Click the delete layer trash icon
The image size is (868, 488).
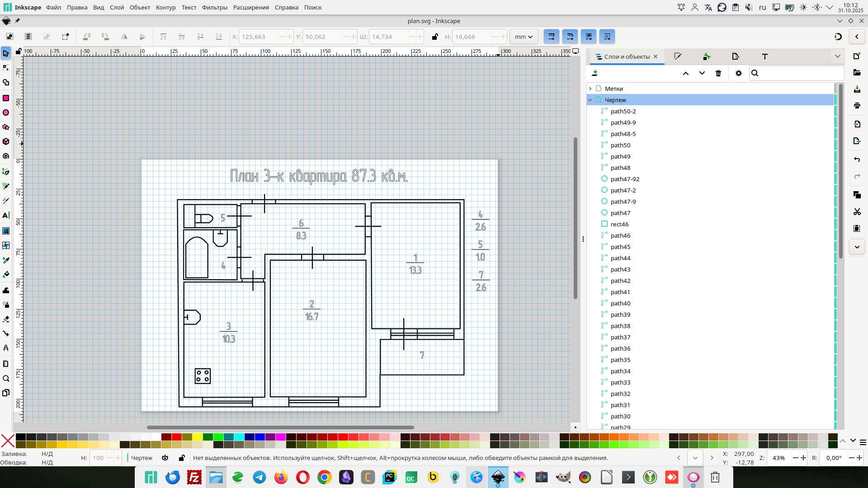pos(718,73)
